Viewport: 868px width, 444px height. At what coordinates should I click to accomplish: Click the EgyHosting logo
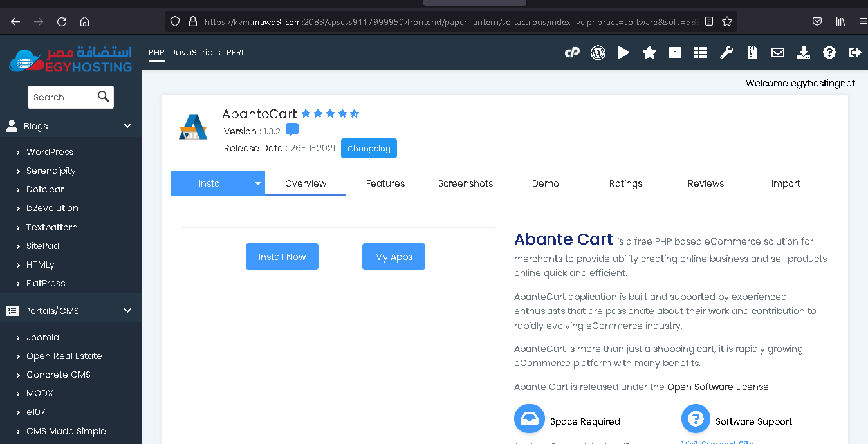[71, 59]
